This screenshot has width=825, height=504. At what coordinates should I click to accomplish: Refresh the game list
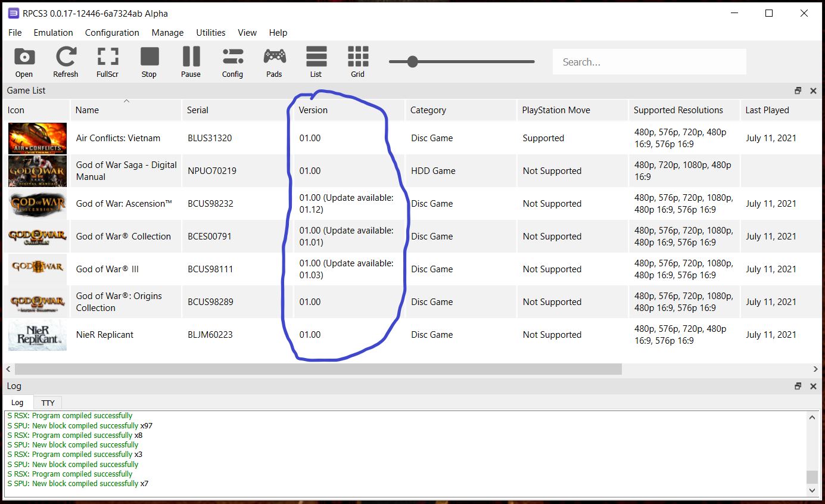click(66, 62)
